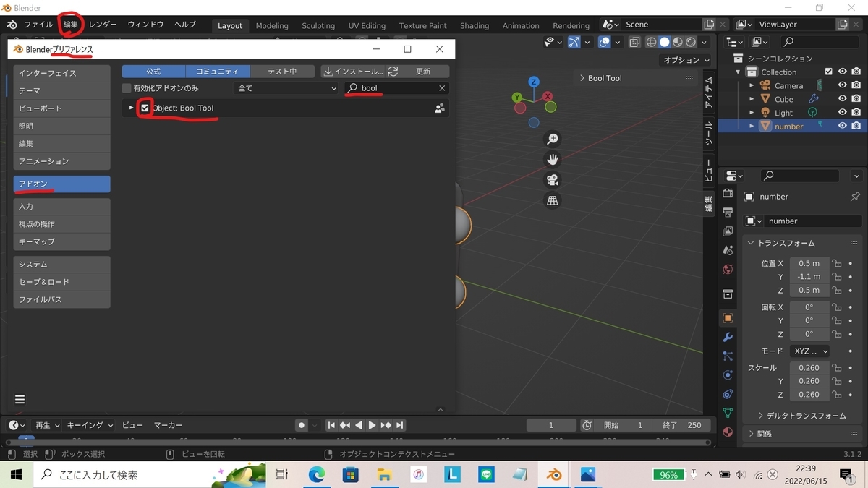Show 公式 add-ons filter
This screenshot has height=488, width=868.
pos(153,72)
